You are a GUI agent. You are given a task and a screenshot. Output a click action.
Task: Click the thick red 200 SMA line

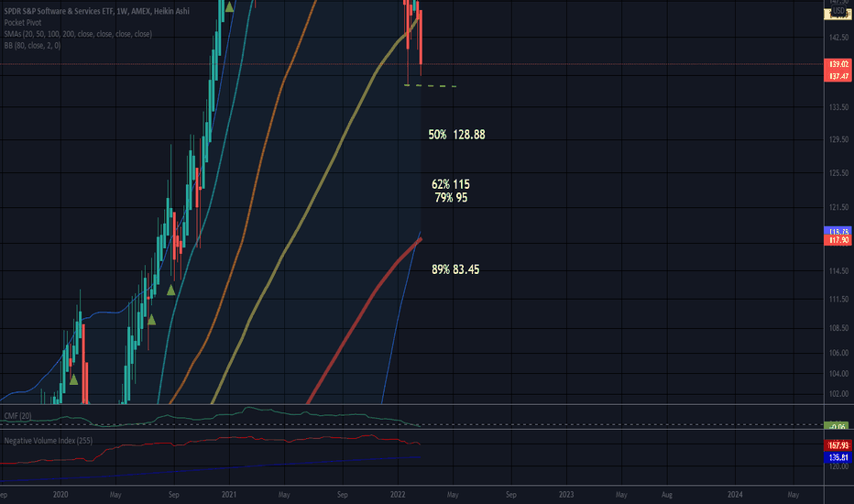coord(365,322)
